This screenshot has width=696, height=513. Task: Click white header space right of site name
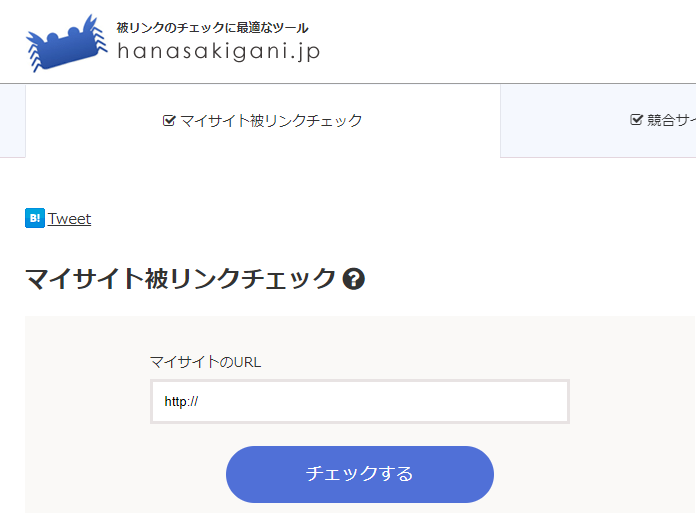coord(500,45)
